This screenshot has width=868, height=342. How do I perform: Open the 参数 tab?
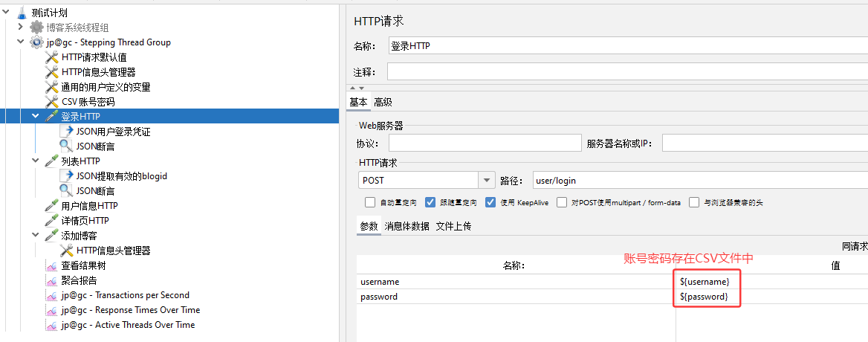(x=369, y=226)
